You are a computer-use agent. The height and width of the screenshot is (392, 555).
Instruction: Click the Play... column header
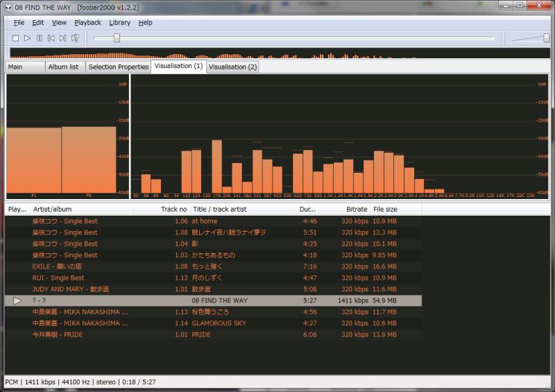tap(17, 210)
